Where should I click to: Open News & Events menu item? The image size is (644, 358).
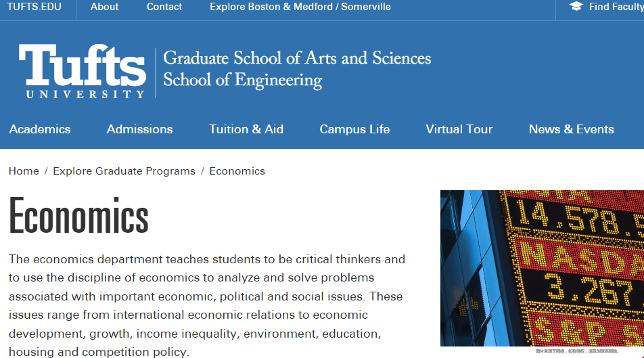[x=572, y=129]
